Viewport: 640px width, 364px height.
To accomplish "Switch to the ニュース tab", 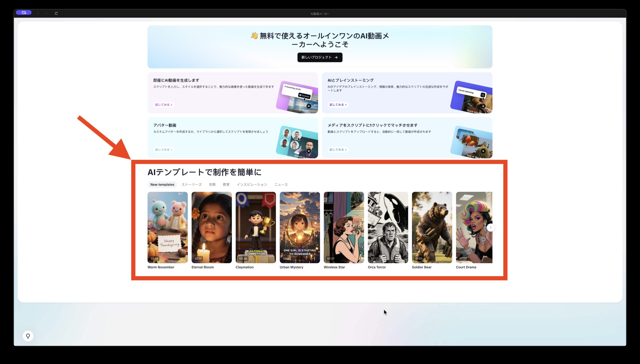I will point(281,184).
